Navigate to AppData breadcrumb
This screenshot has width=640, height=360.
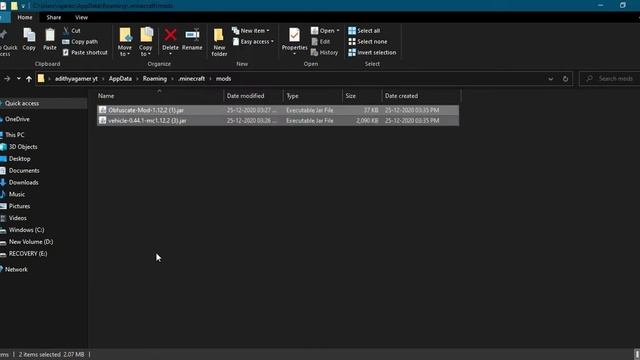120,79
